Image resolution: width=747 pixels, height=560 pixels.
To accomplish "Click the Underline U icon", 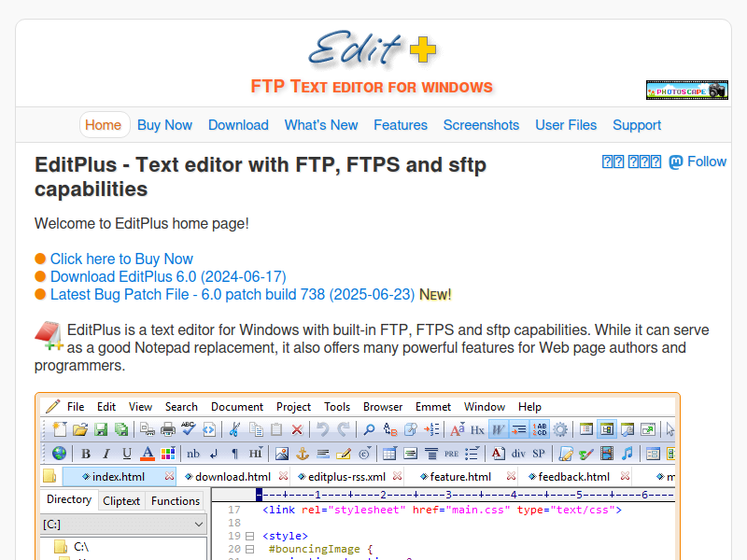I will click(127, 454).
